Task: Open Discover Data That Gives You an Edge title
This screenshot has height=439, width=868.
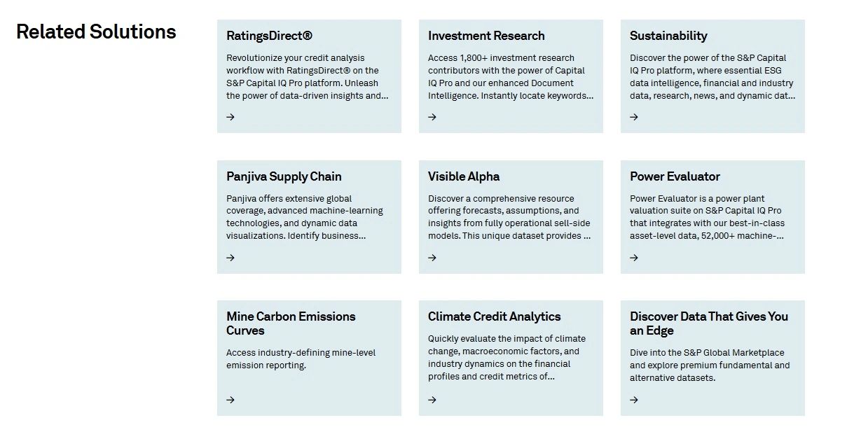Action: 709,323
